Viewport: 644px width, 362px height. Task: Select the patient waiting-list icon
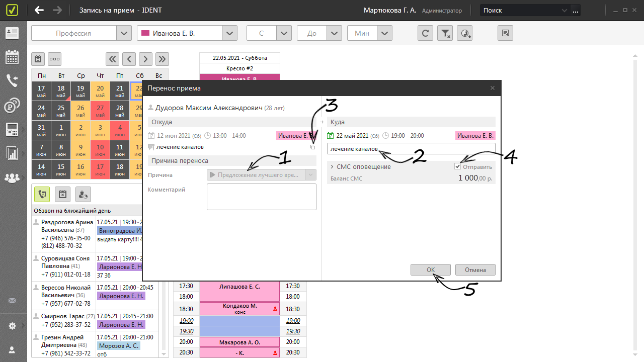(83, 194)
